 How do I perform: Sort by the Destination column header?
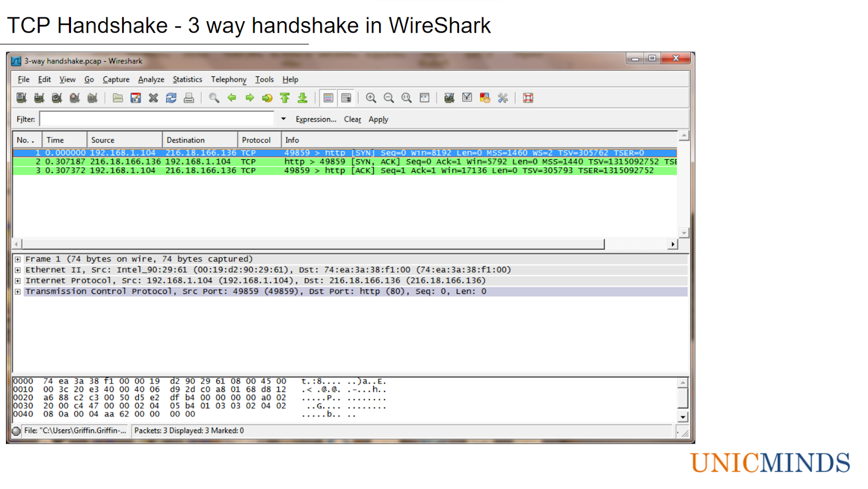[x=200, y=140]
